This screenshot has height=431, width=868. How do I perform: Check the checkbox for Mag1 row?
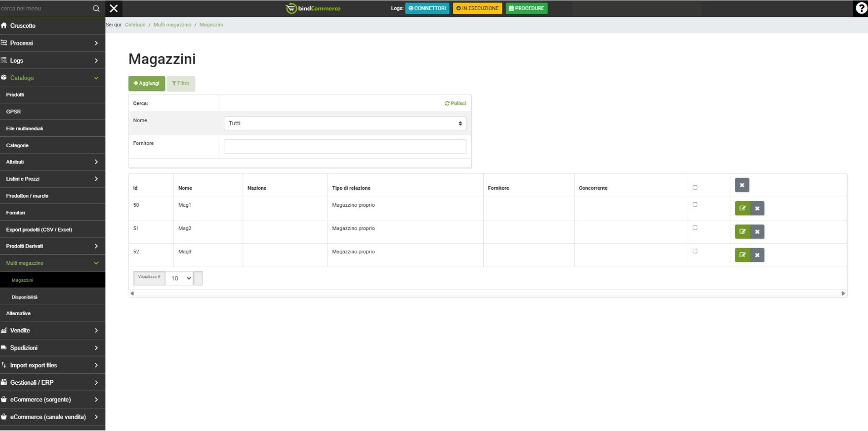tap(695, 204)
